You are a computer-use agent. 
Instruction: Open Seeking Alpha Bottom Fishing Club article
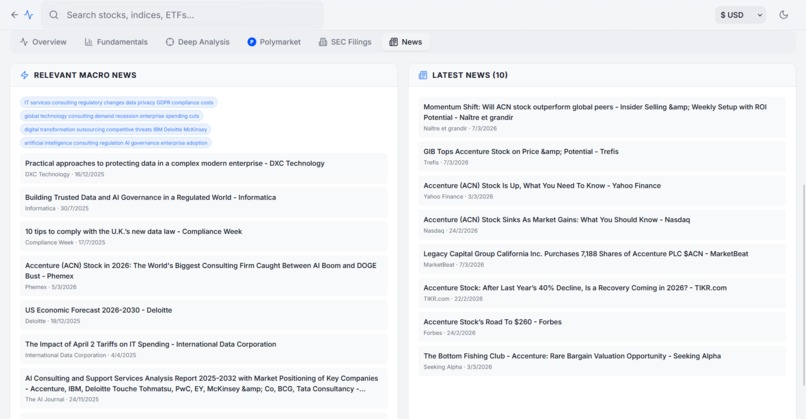tap(602, 361)
